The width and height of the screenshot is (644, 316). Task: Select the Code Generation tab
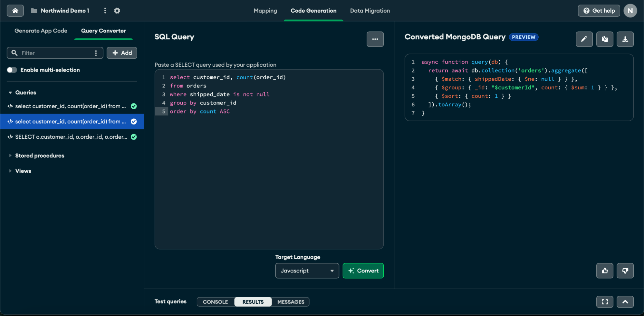pos(313,11)
